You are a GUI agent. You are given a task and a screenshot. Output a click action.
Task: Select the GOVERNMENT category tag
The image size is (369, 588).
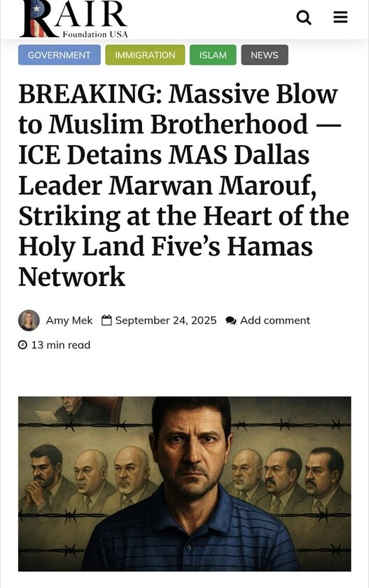tap(60, 55)
